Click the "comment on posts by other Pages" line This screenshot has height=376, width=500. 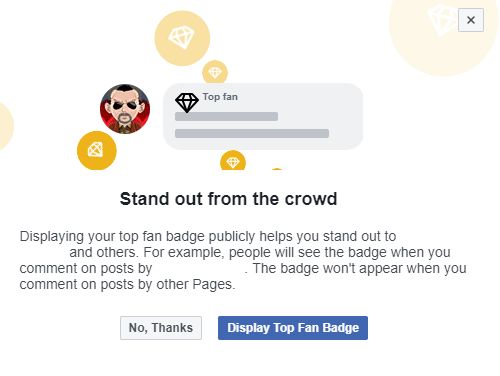pyautogui.click(x=127, y=284)
